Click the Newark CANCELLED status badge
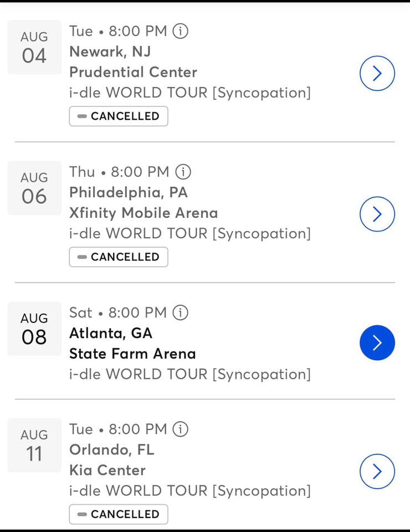Viewport: 410px width, 532px height. tap(119, 116)
